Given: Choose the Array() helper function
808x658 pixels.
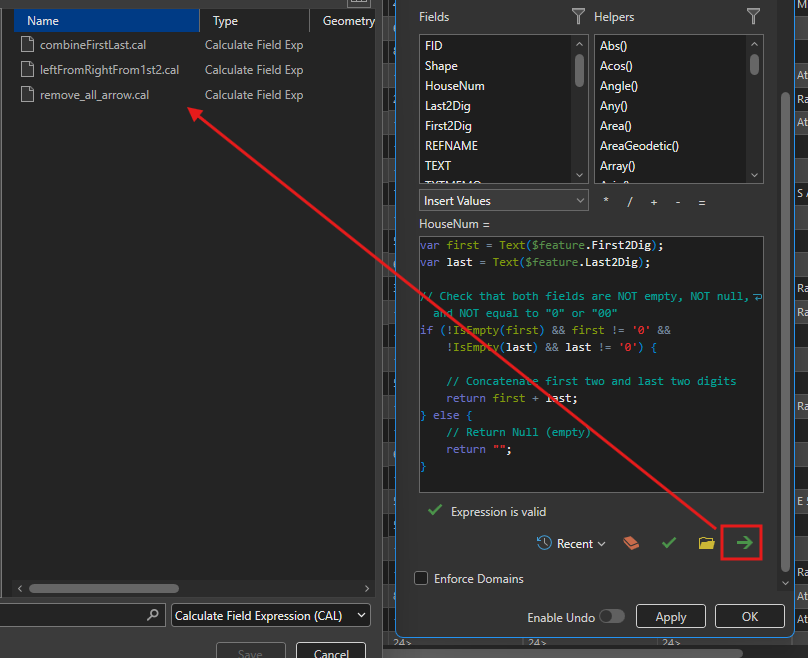Looking at the screenshot, I should pyautogui.click(x=617, y=166).
